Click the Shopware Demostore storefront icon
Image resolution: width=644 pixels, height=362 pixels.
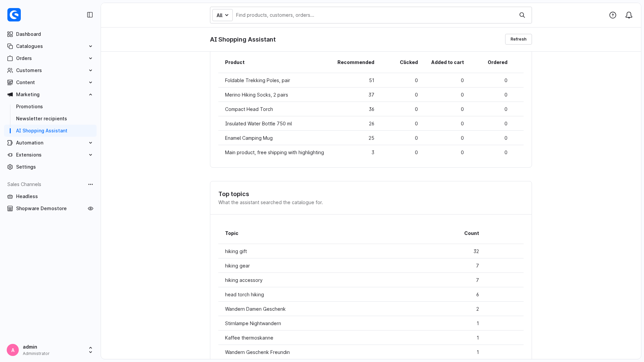click(10, 208)
